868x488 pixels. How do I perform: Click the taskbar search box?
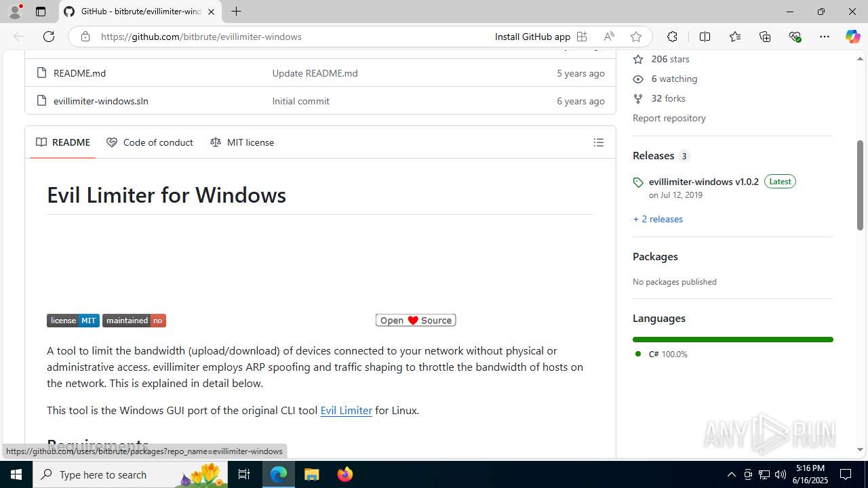tap(131, 474)
